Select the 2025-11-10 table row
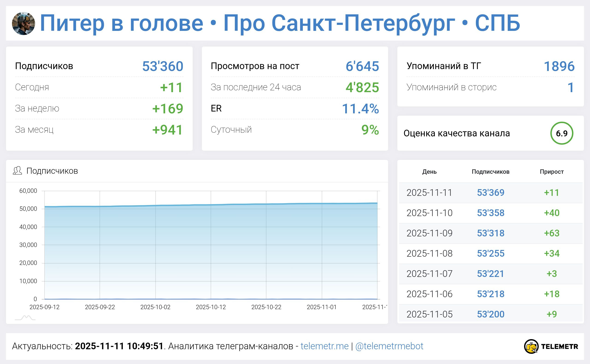This screenshot has height=364, width=590. [430, 213]
